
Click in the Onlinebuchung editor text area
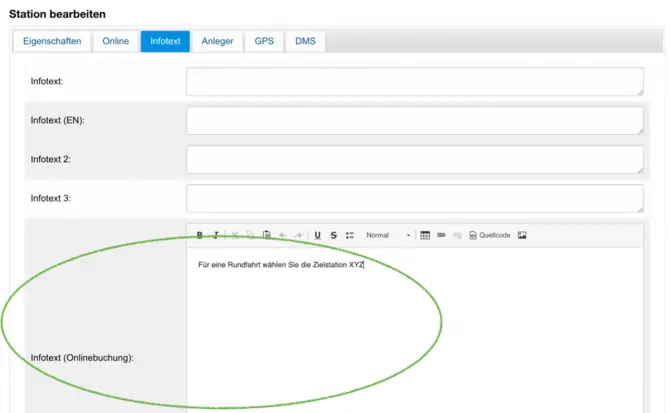414,330
